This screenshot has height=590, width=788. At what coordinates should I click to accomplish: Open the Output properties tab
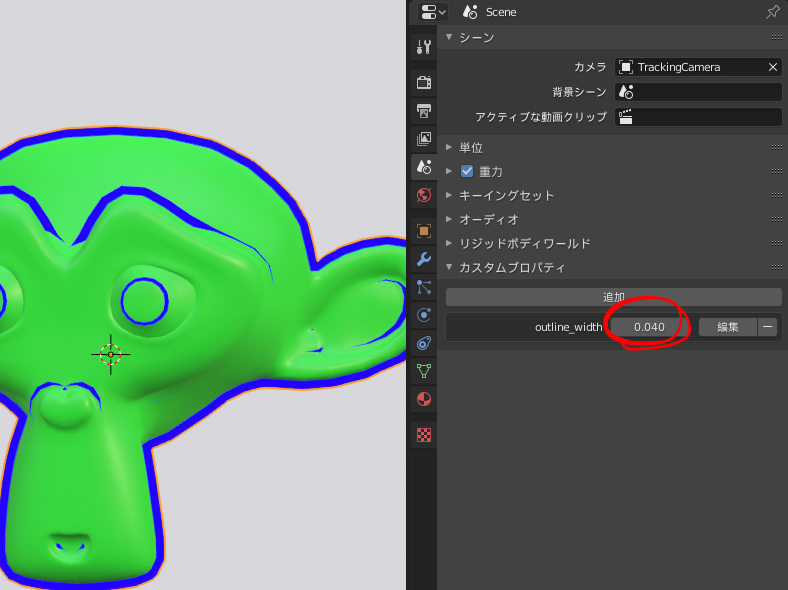click(424, 111)
